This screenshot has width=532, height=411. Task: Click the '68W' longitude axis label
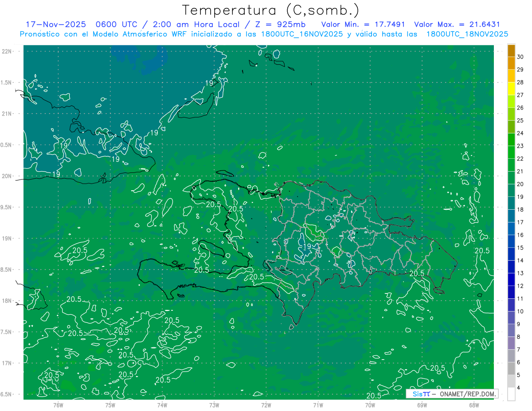tap(474, 405)
